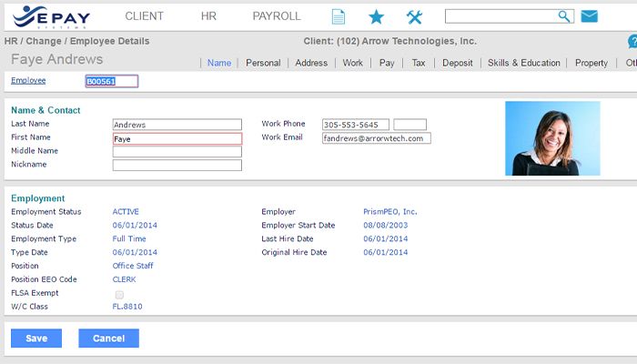Open the tools wrench icon
Viewport: 637px width, 364px height.
(x=414, y=16)
